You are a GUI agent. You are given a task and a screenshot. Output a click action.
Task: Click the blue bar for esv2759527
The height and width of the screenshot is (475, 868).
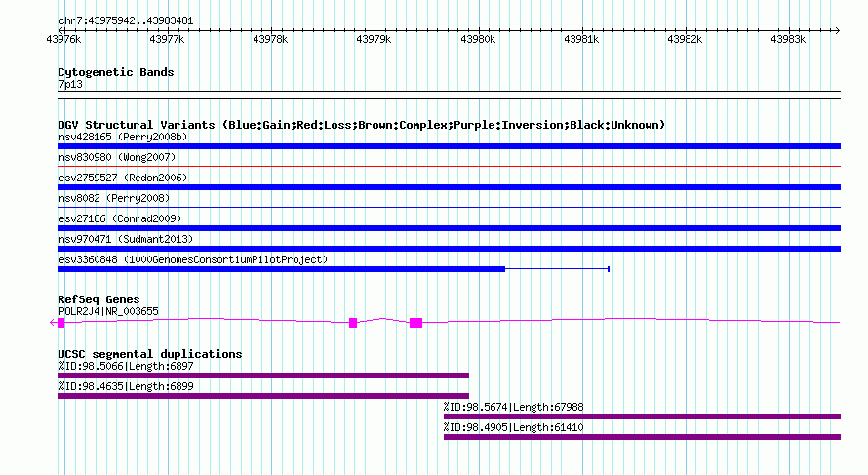click(x=449, y=187)
